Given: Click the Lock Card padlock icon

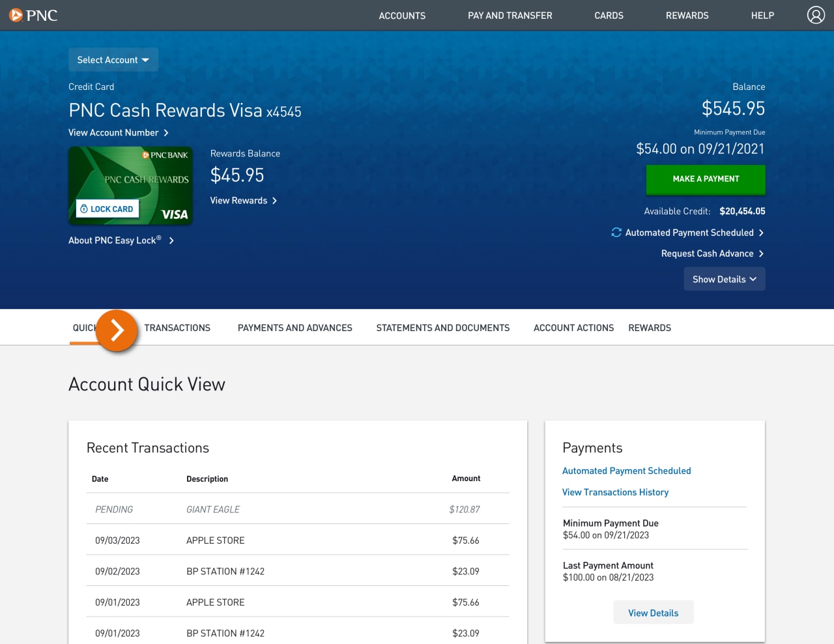Looking at the screenshot, I should (85, 209).
